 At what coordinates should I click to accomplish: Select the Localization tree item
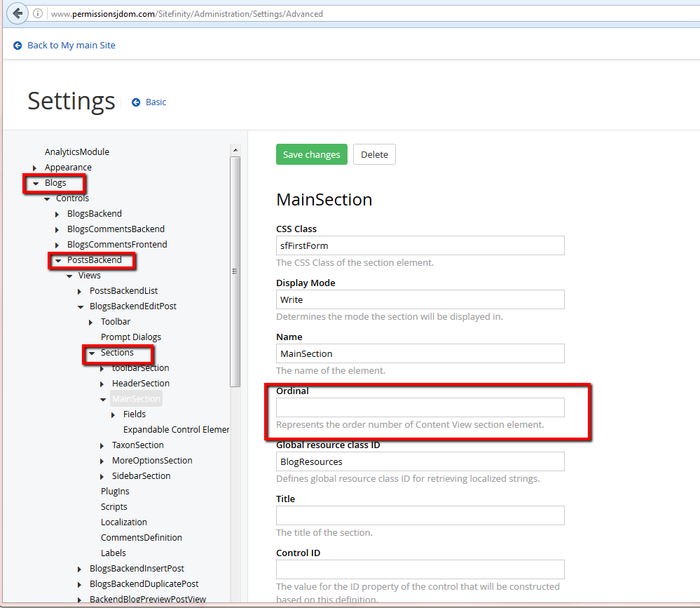point(124,522)
